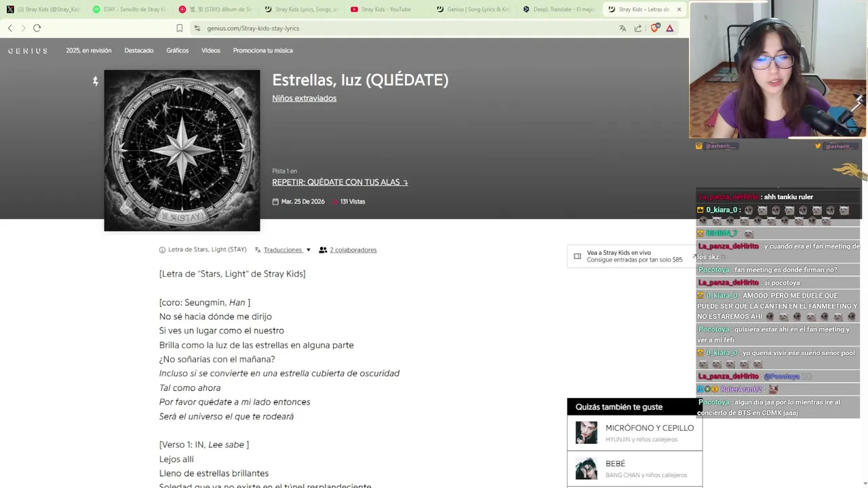This screenshot has width=868, height=488.
Task: Click 'Promociona tu música' link
Action: pyautogui.click(x=263, y=51)
